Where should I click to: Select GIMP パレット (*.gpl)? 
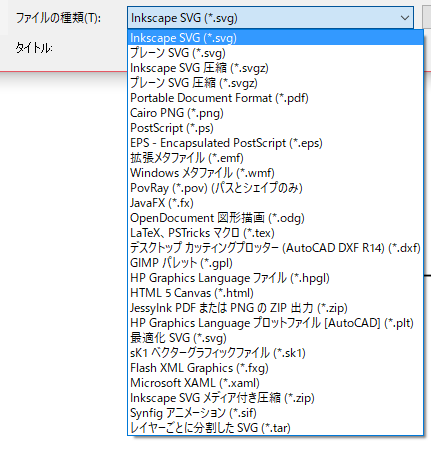(x=275, y=263)
